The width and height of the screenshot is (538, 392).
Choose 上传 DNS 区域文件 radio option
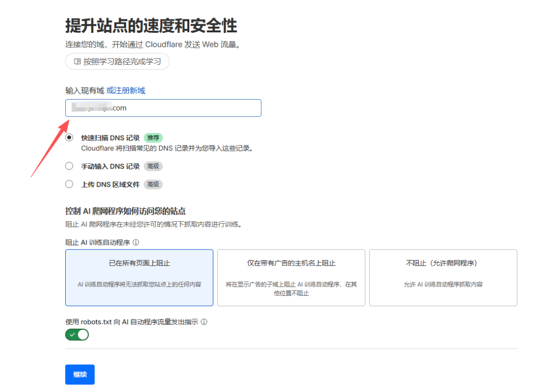pos(69,184)
